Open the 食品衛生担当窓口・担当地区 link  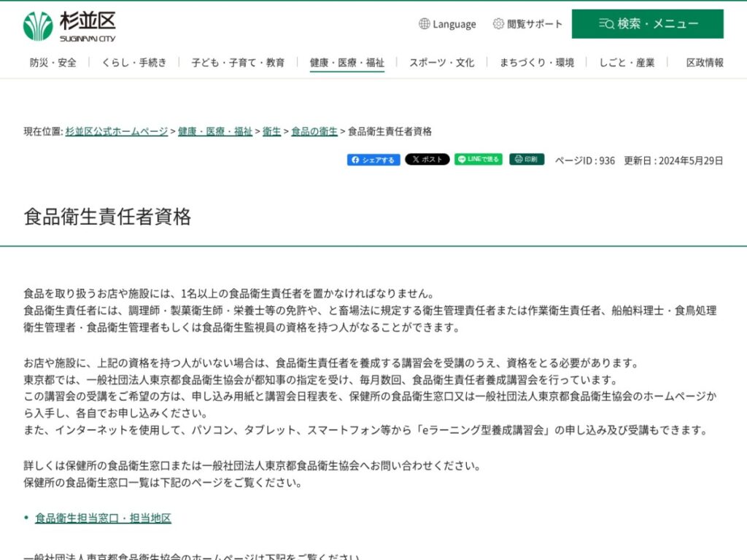pyautogui.click(x=103, y=518)
